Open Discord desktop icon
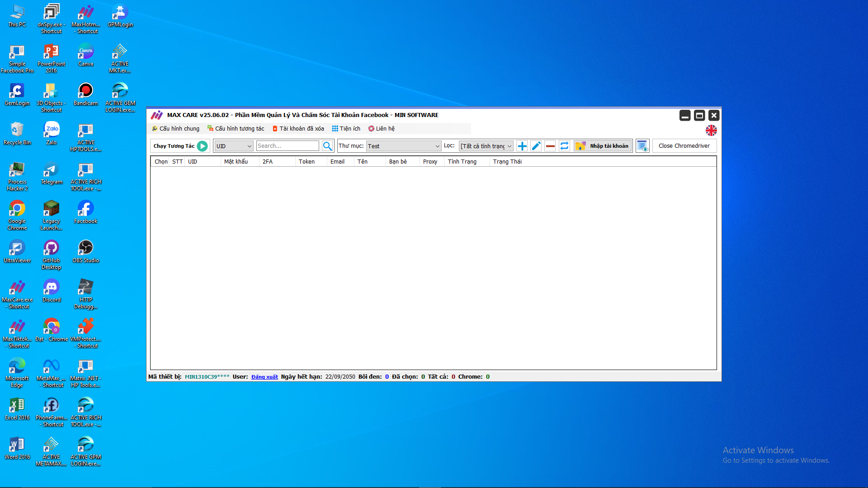 click(x=52, y=291)
